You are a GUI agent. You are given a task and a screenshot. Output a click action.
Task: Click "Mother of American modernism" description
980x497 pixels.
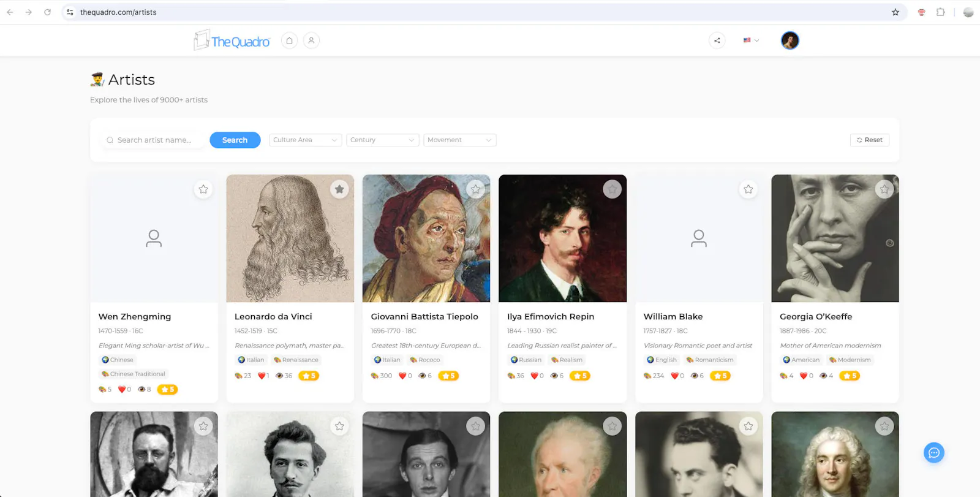(831, 346)
